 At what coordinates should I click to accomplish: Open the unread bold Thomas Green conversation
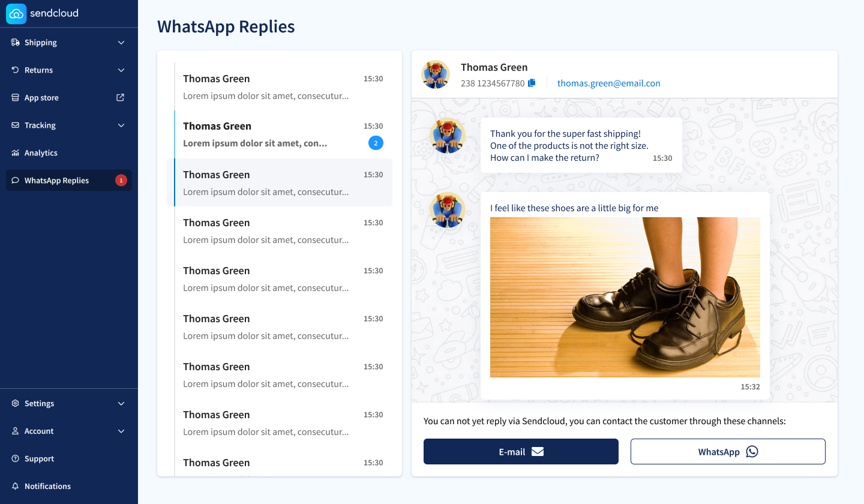point(280,134)
